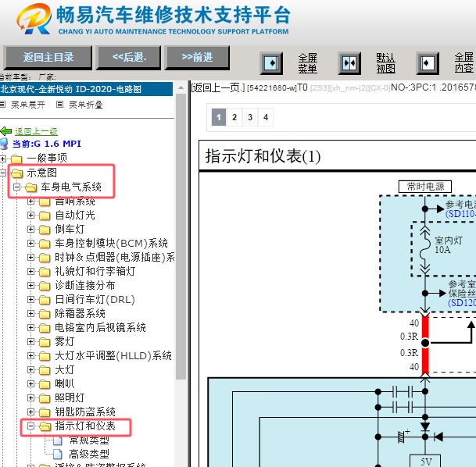The height and width of the screenshot is (467, 476).
Task: Open the 返回上一级 link
Action: [x=36, y=132]
